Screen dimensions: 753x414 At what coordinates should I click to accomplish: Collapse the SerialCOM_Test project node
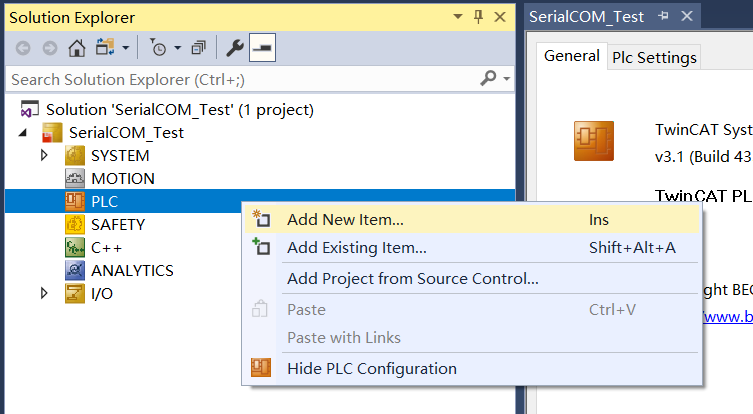pos(23,132)
